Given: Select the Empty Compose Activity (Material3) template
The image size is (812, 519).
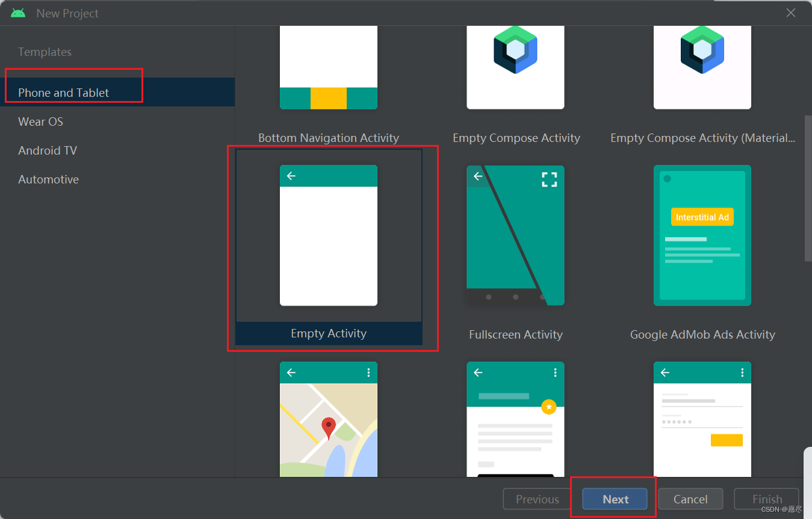Looking at the screenshot, I should pos(702,66).
